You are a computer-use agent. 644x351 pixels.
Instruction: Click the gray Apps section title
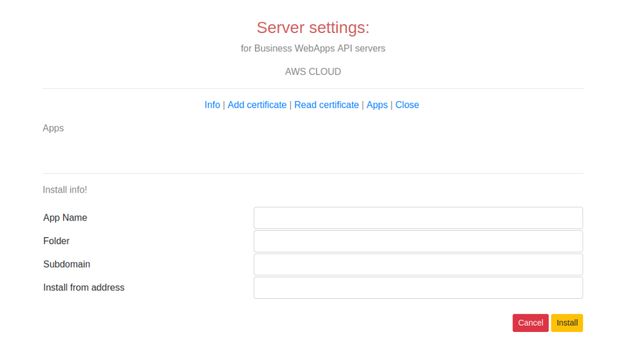(x=53, y=128)
